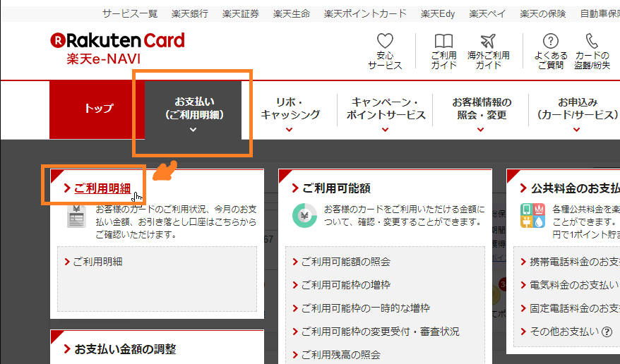
Task: Go to サービス一覧 in top bar
Action: (x=130, y=14)
